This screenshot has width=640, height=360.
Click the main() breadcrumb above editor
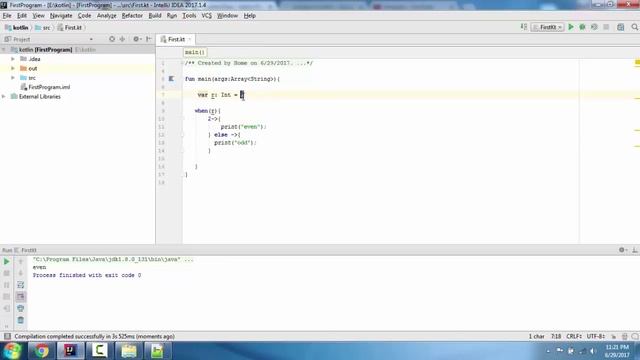tap(194, 52)
